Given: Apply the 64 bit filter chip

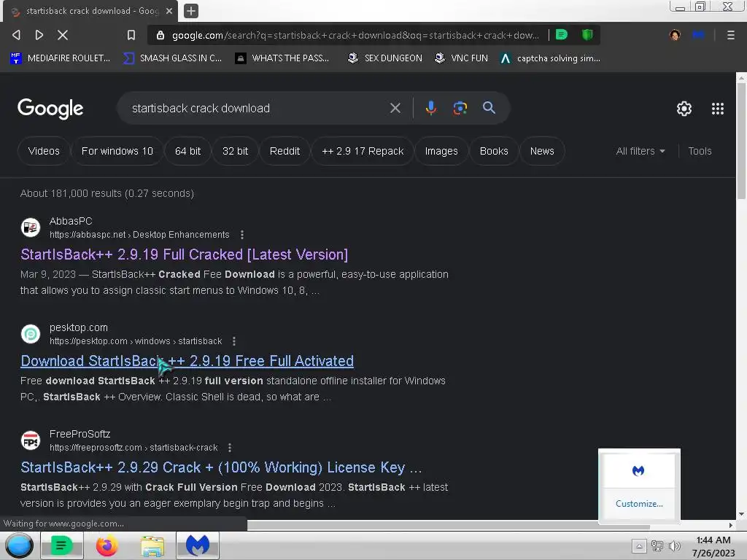Looking at the screenshot, I should (x=187, y=151).
